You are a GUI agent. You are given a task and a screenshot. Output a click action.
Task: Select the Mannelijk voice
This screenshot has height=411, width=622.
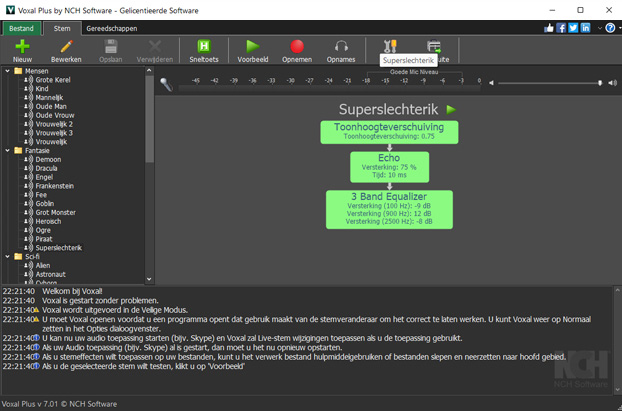coord(49,98)
